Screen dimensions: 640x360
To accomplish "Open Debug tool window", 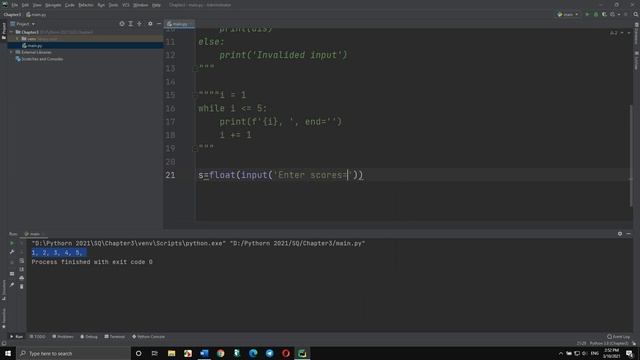I will click(x=89, y=337).
